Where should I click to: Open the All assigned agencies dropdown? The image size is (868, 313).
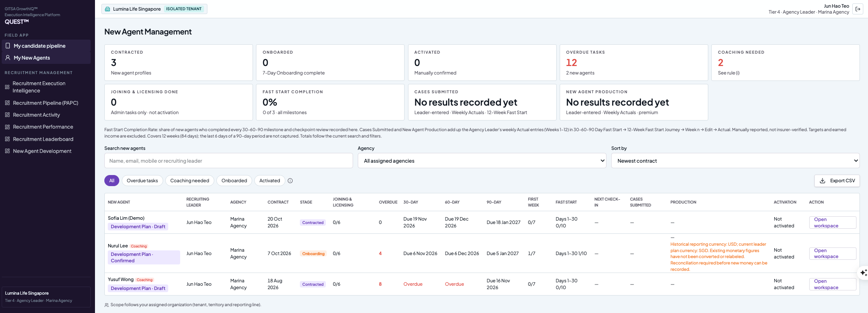pyautogui.click(x=482, y=161)
